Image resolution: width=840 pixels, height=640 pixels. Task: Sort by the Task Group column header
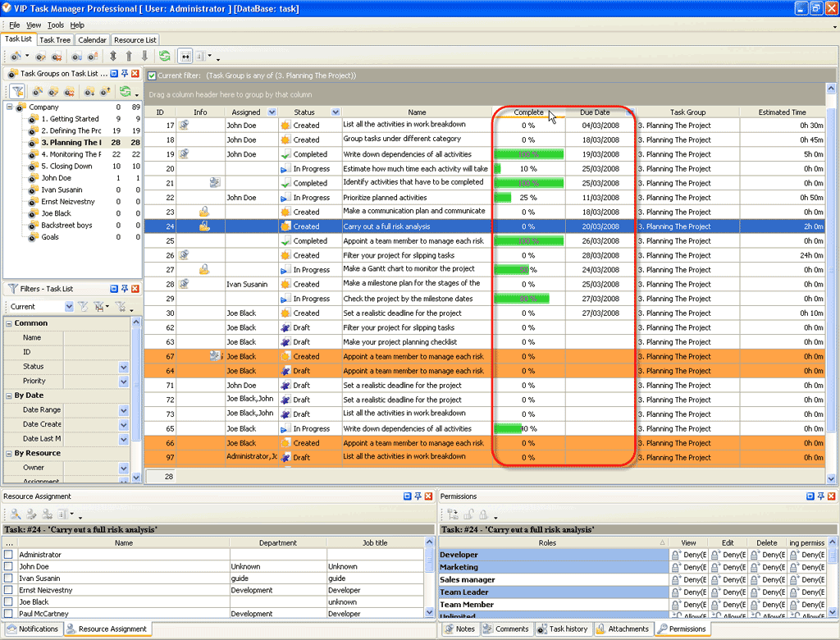tap(688, 112)
